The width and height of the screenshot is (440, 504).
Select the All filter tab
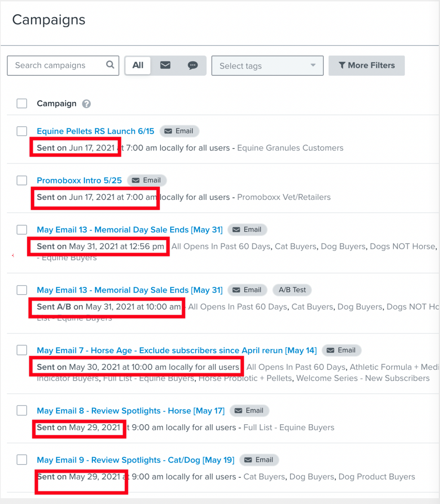(x=138, y=65)
